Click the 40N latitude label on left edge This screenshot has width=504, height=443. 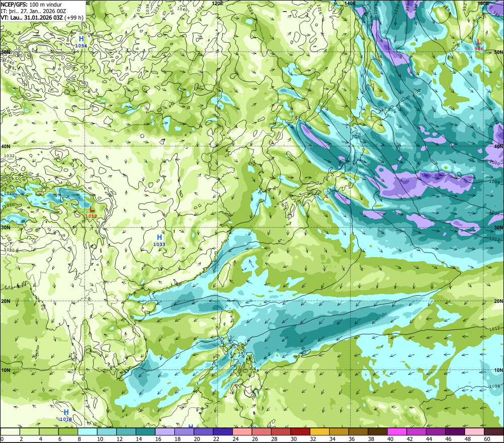(x=6, y=146)
